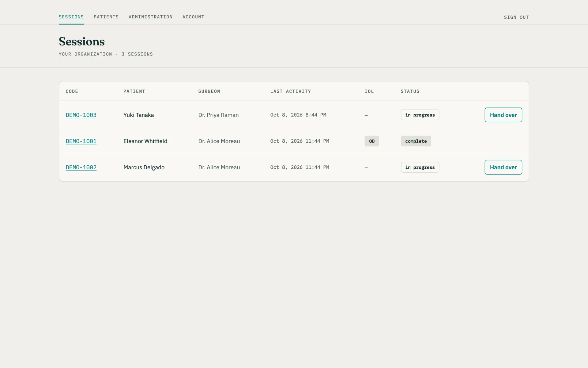Image resolution: width=588 pixels, height=368 pixels.
Task: Select patient name Eleanor Whitfield
Action: 145,141
